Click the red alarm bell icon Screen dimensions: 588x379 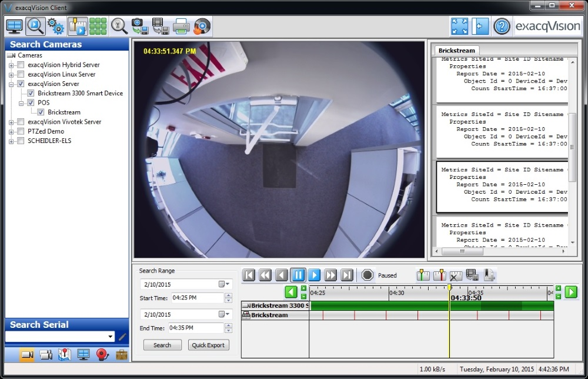click(101, 355)
